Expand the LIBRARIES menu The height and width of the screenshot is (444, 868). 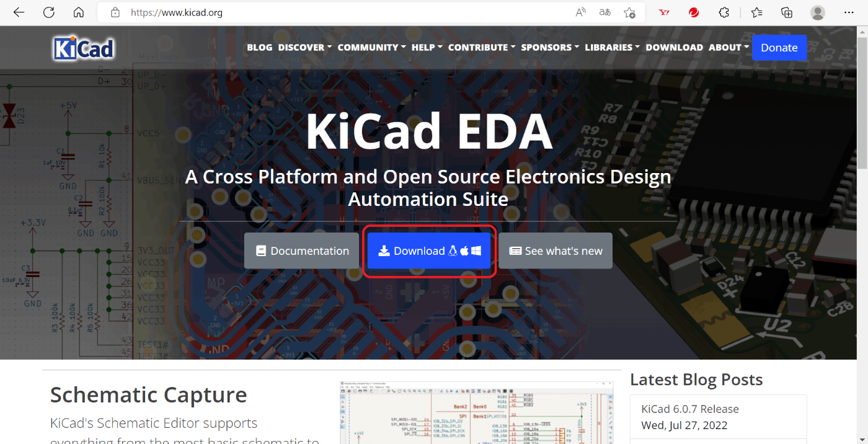[613, 47]
